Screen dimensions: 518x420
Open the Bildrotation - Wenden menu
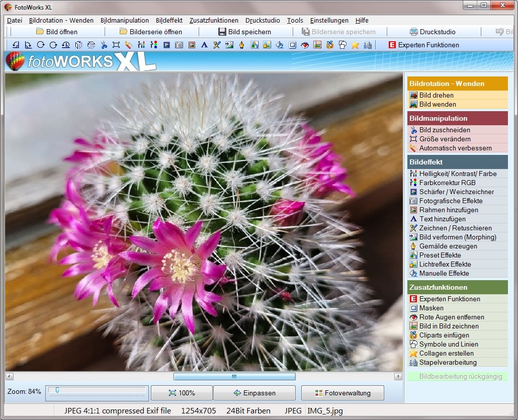[61, 21]
